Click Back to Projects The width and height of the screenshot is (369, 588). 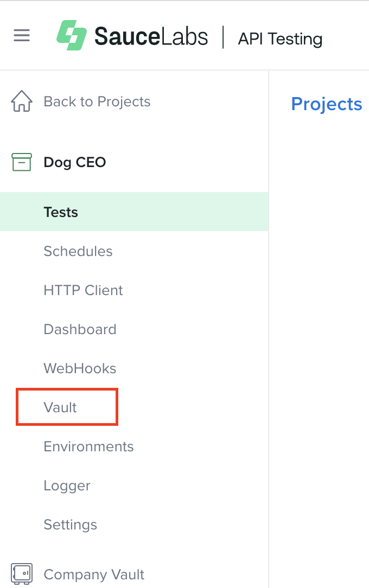(x=97, y=102)
